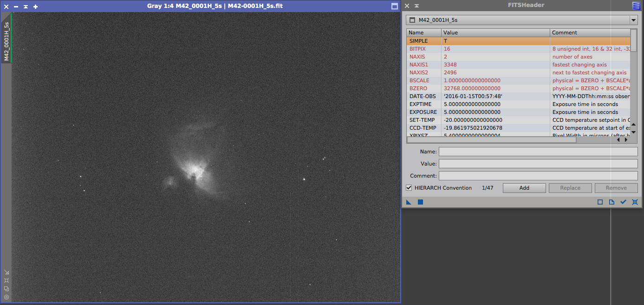Screen dimensions: 644x305
Task: Select the NAXIS keyword row
Action: (519, 57)
